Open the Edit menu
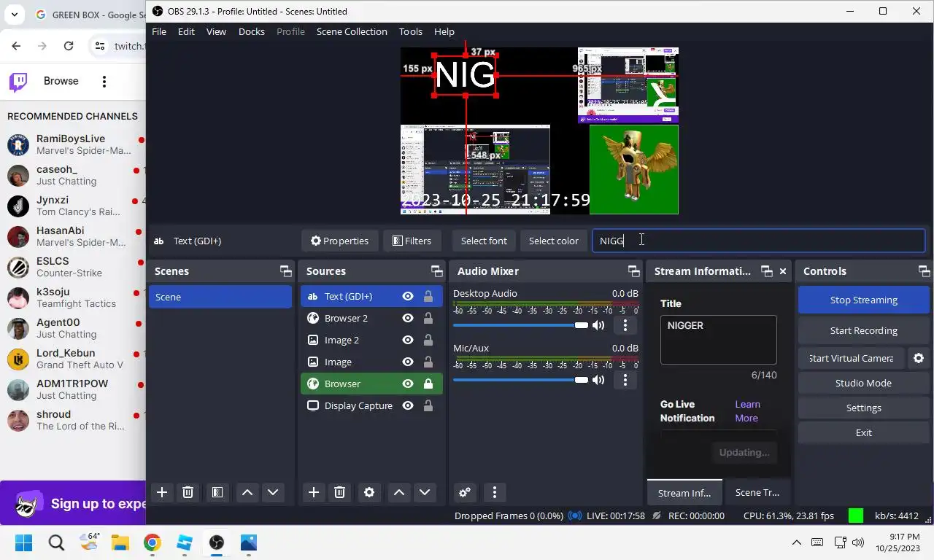934x560 pixels. click(186, 31)
